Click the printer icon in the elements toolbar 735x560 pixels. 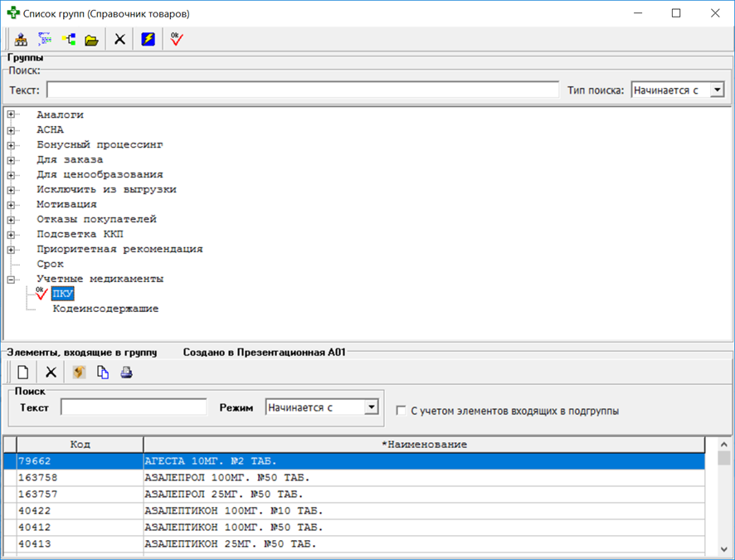coord(127,373)
